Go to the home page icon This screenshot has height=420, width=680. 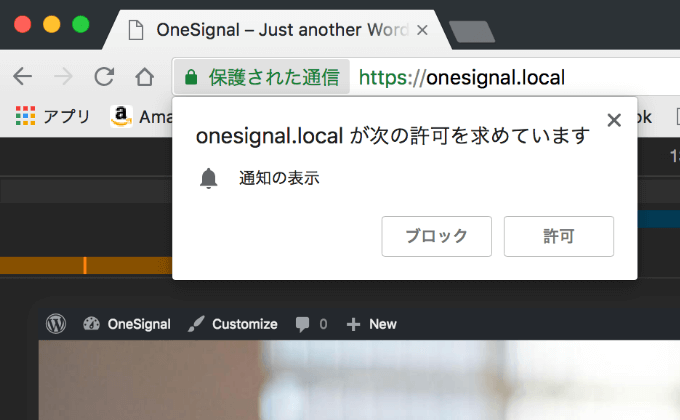tap(144, 77)
